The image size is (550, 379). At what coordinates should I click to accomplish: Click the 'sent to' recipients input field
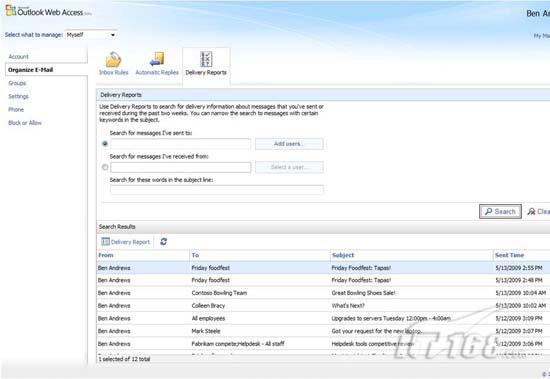coord(181,144)
